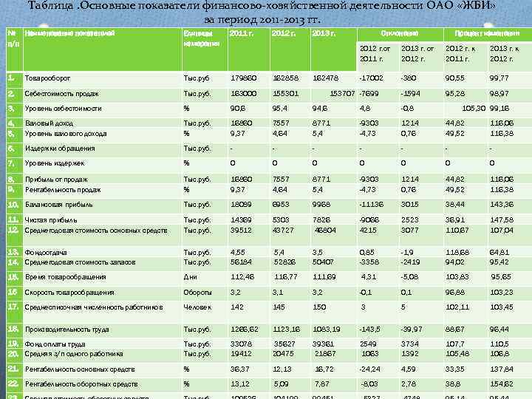The width and height of the screenshot is (532, 399).
Task: Click the value 163000
Action: tap(243, 93)
